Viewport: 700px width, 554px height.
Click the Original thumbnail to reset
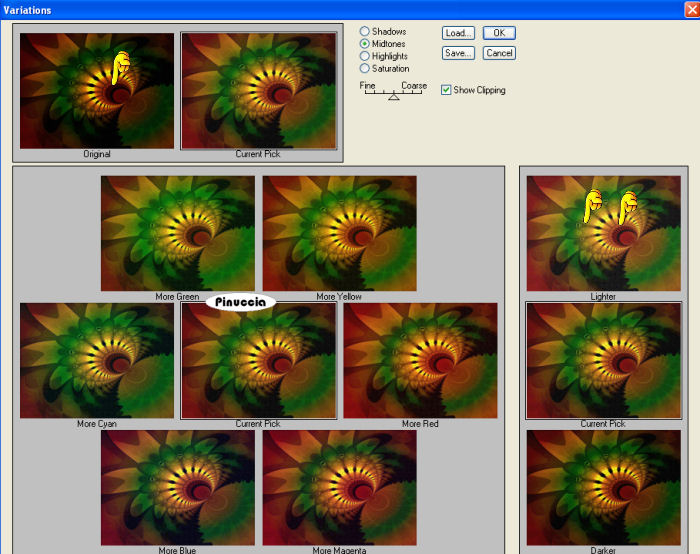97,91
